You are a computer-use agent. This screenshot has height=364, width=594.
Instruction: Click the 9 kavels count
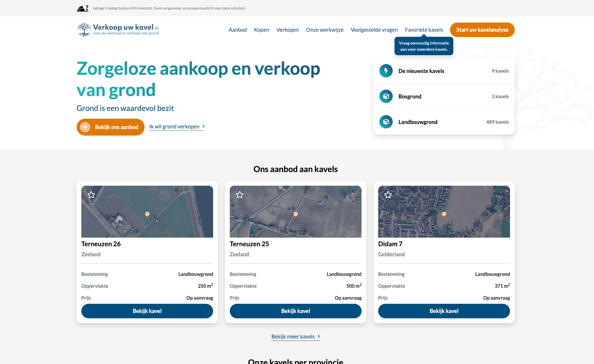pos(500,71)
